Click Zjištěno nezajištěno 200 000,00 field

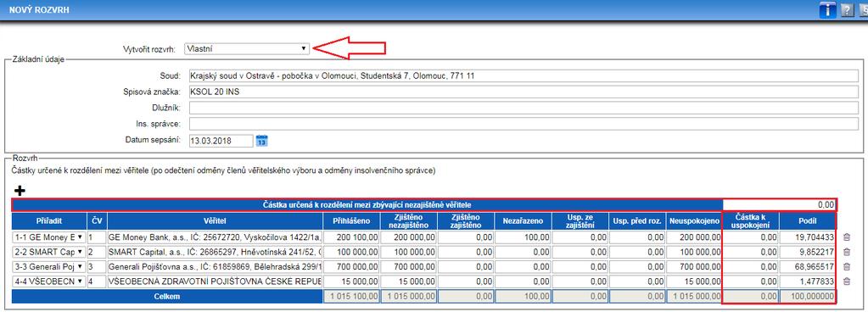[408, 237]
